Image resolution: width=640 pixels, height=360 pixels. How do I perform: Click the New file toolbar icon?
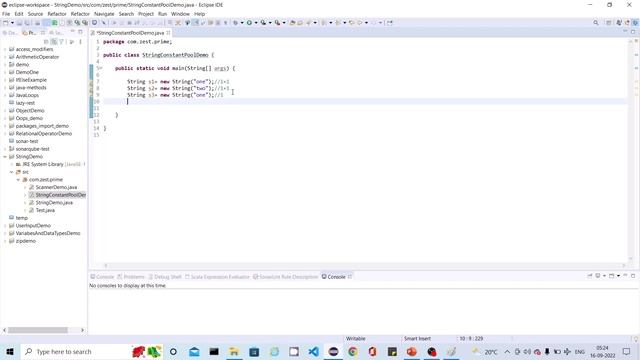(6, 23)
